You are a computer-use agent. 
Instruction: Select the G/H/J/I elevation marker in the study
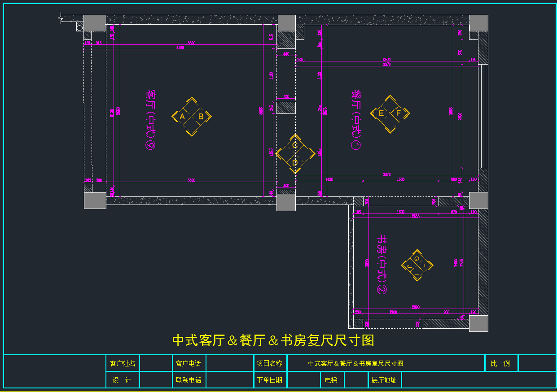(417, 265)
